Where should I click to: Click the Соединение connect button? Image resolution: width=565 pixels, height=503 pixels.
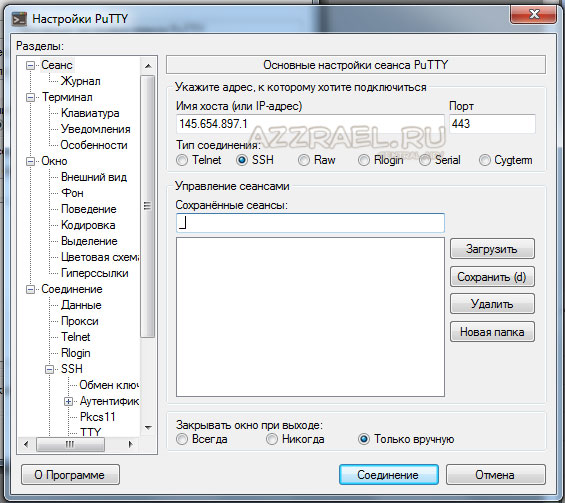pos(388,475)
